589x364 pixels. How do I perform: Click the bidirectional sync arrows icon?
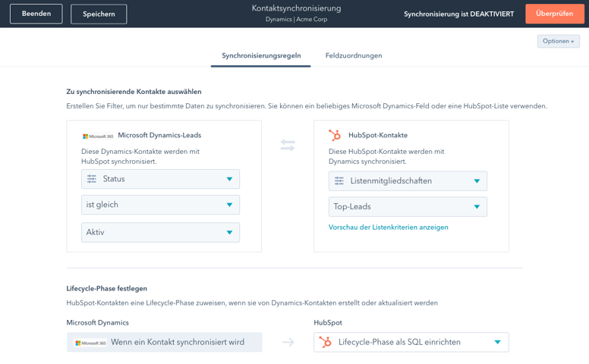pos(288,145)
